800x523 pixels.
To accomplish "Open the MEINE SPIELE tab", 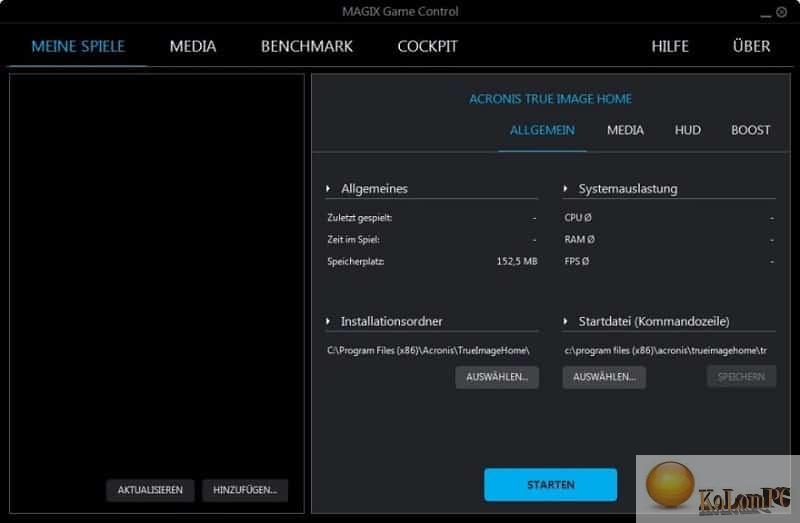I will point(78,46).
